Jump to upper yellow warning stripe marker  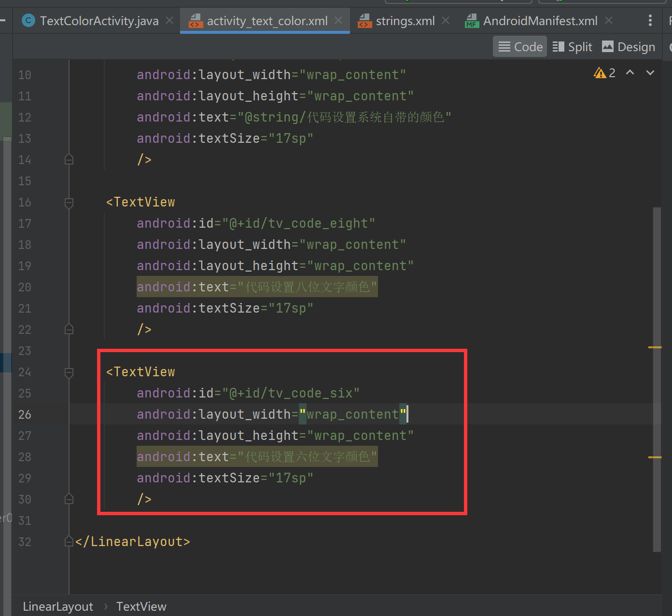coord(655,347)
